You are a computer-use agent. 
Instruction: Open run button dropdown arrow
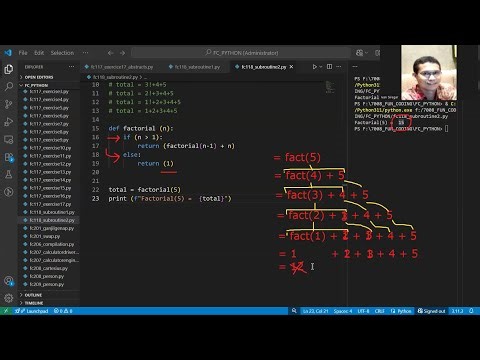[321, 67]
